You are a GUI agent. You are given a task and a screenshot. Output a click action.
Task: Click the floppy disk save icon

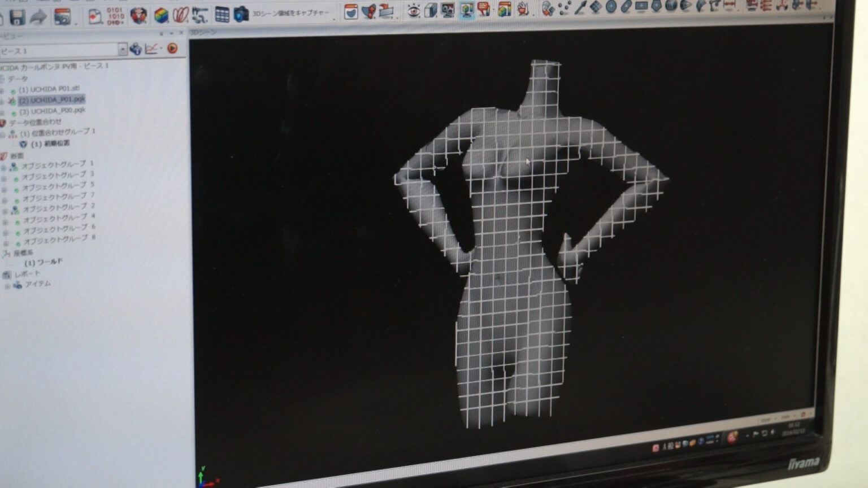pyautogui.click(x=17, y=18)
